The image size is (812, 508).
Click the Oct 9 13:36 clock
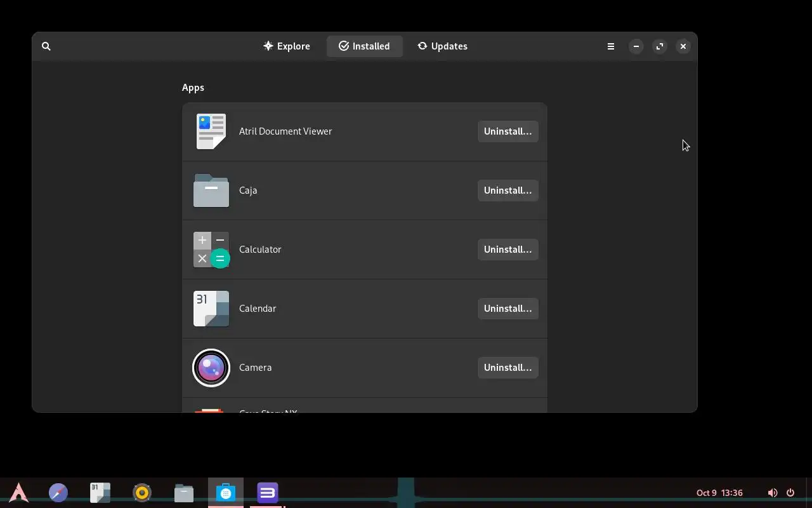coord(719,493)
